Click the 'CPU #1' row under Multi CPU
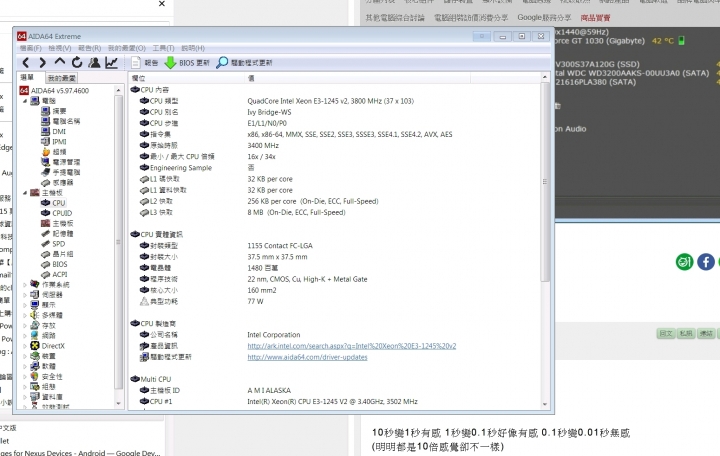Viewport: 720px width, 456px height. point(336,401)
